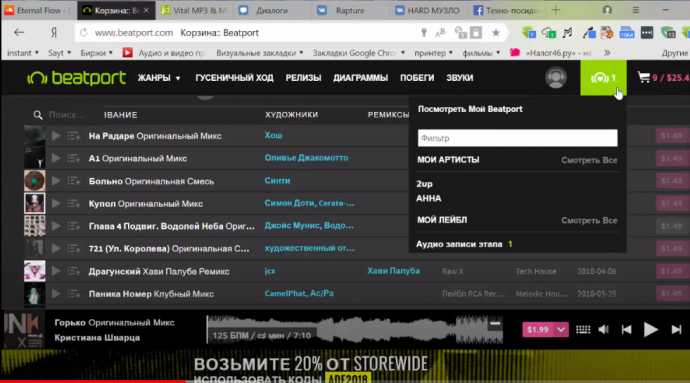Play the track A1 Оригинальный Микс

click(56, 158)
